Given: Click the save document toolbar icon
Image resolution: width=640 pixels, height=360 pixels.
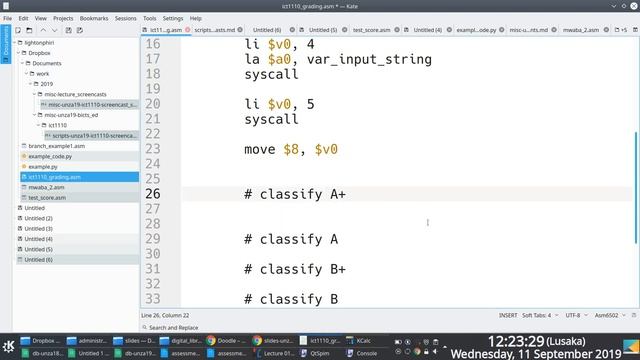Looking at the screenshot, I should click(69, 30).
